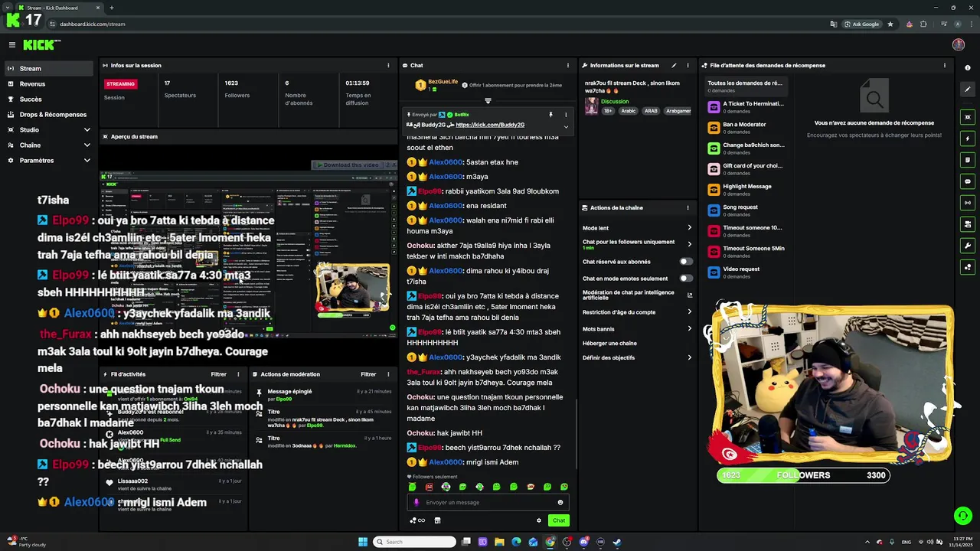
Task: Click the screen capture icon in right sidebar
Action: pyautogui.click(x=968, y=117)
